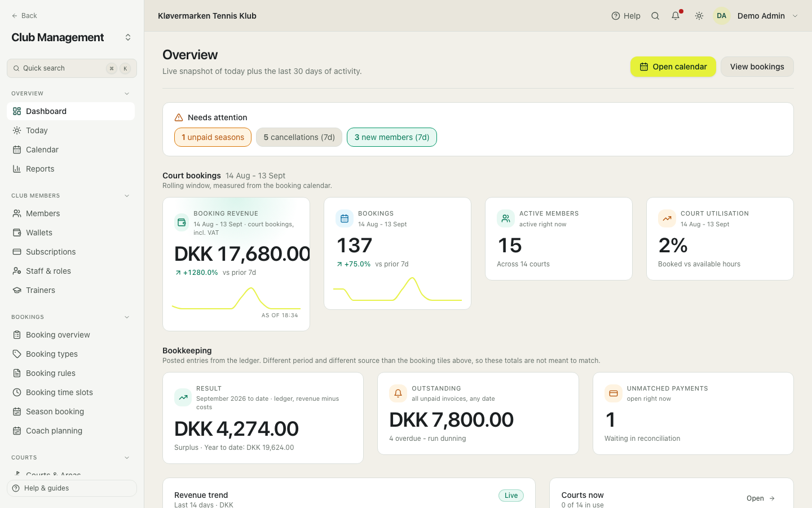Go to the Today page
812x508 pixels.
(70, 130)
